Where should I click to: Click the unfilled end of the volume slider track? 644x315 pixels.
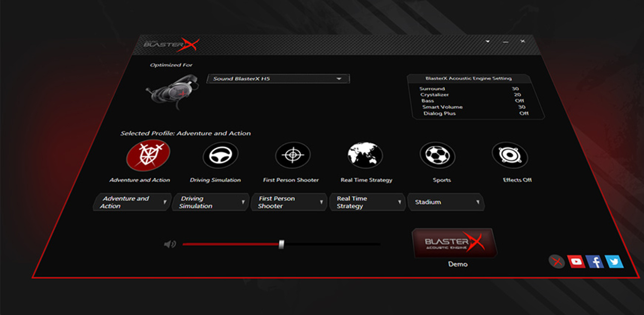[x=332, y=244]
